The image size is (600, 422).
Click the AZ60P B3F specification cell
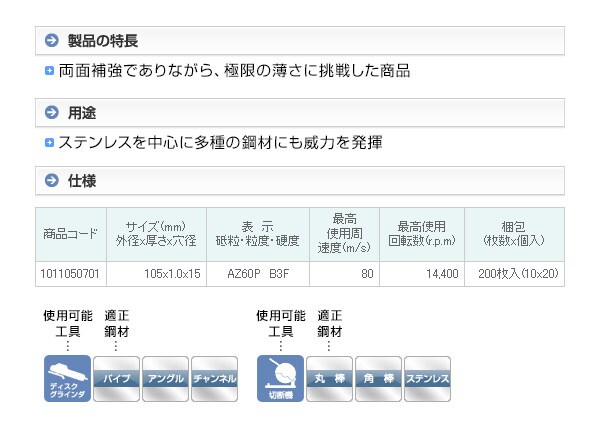257,273
